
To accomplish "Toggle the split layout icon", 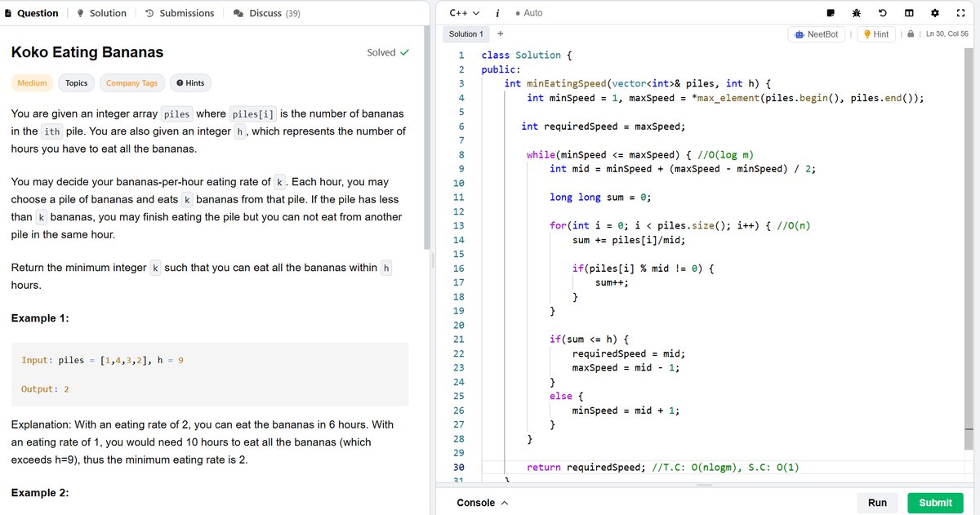I will click(909, 13).
